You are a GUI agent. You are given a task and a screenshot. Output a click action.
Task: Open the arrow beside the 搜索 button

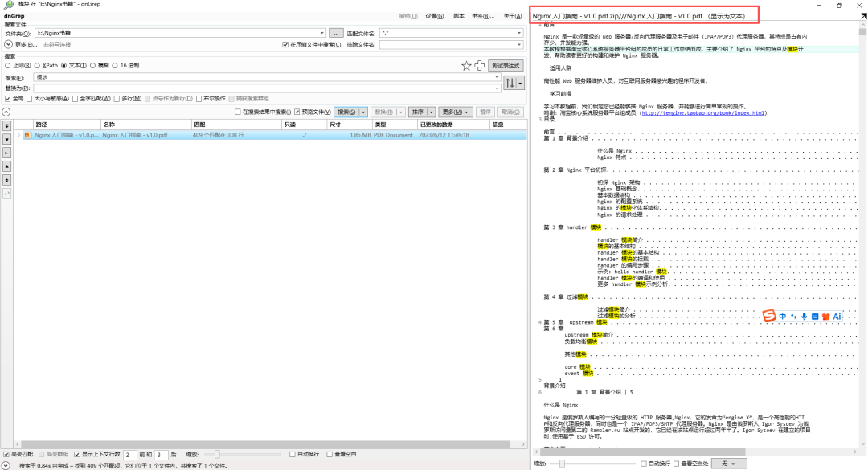coord(363,112)
